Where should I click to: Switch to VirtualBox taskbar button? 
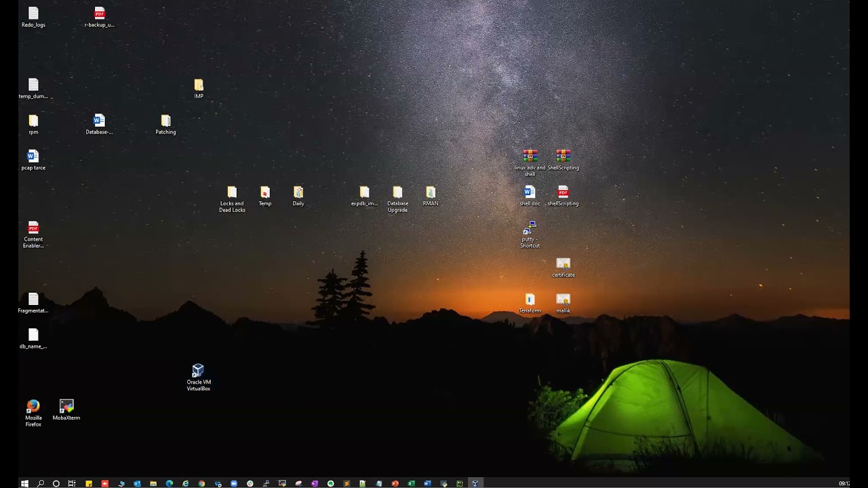[475, 483]
